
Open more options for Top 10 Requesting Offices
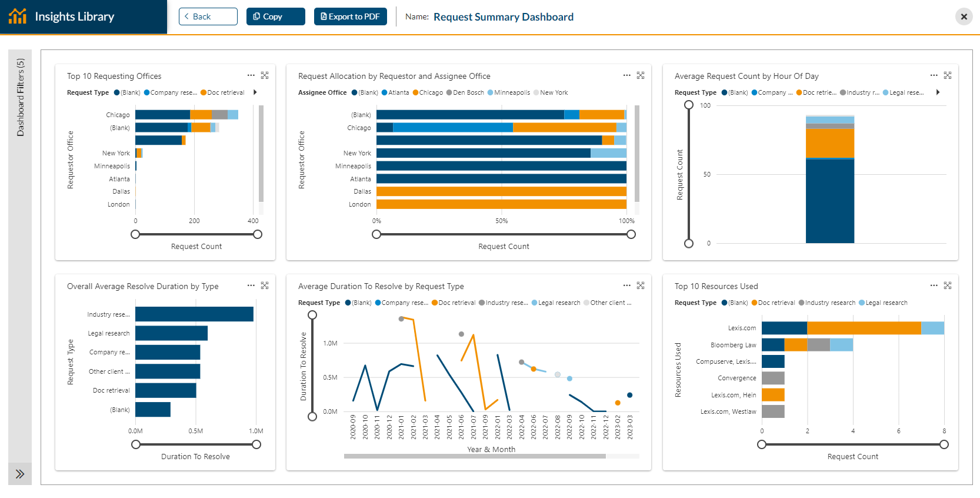(251, 75)
